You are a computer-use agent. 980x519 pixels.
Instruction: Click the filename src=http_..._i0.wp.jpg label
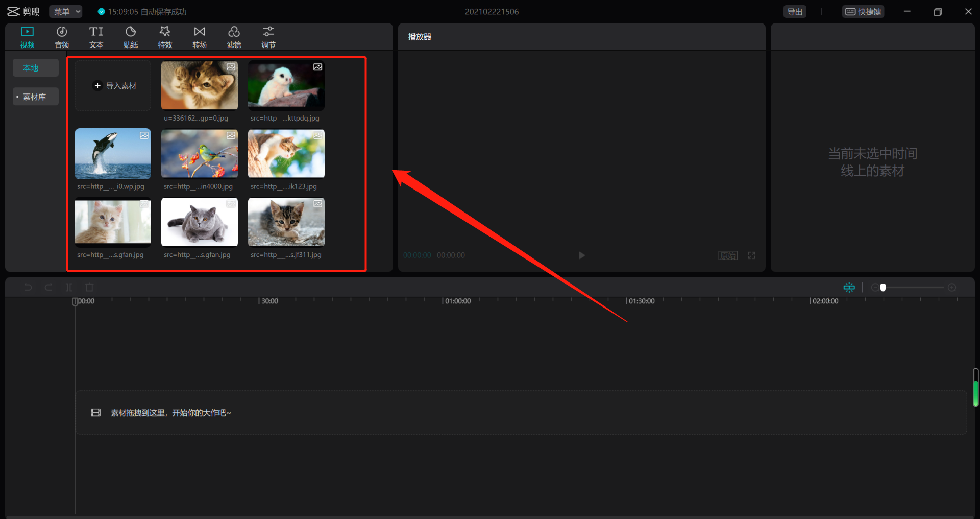111,186
